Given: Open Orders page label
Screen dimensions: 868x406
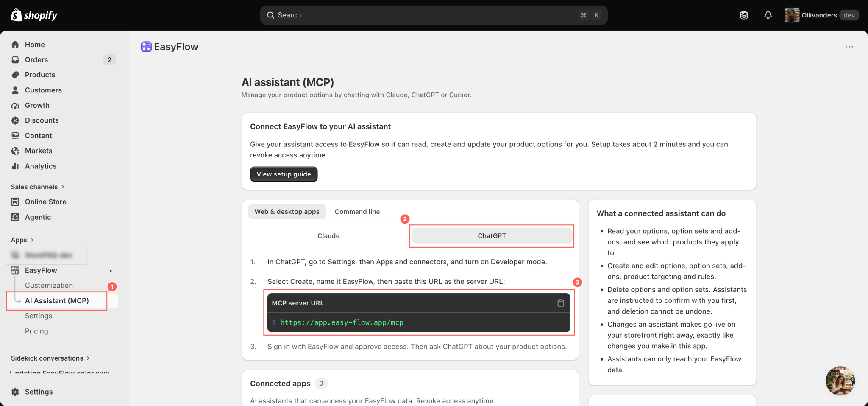Looking at the screenshot, I should (x=36, y=60).
